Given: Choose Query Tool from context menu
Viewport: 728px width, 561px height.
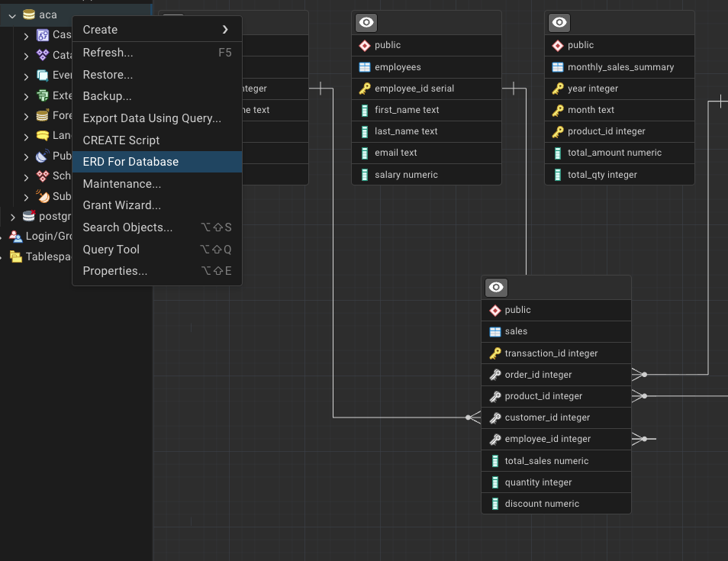Looking at the screenshot, I should pos(111,250).
